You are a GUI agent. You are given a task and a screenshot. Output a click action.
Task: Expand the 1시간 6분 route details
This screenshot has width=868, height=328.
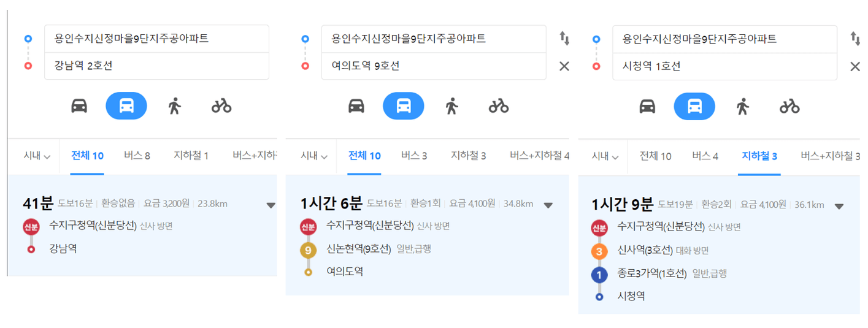(548, 205)
